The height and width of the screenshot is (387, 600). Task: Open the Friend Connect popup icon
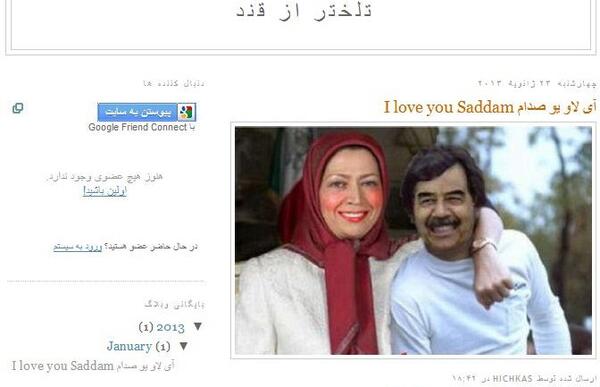pyautogui.click(x=18, y=108)
